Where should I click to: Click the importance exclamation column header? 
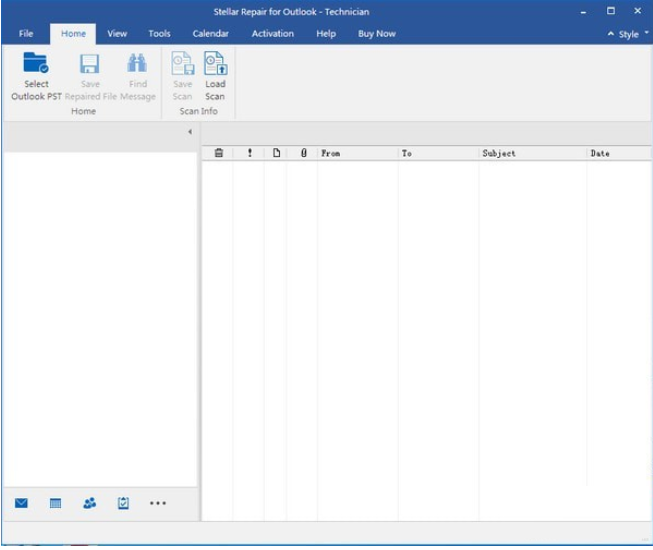250,153
